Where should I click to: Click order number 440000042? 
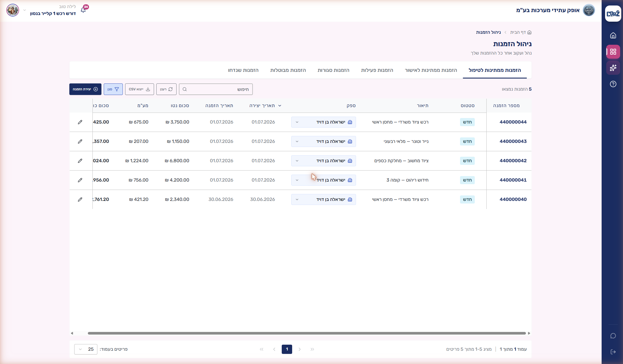click(x=513, y=161)
